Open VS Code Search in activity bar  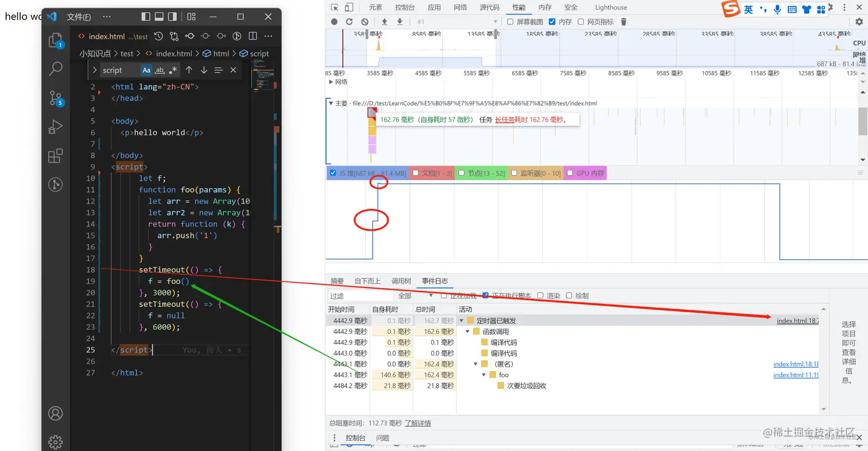click(x=56, y=69)
